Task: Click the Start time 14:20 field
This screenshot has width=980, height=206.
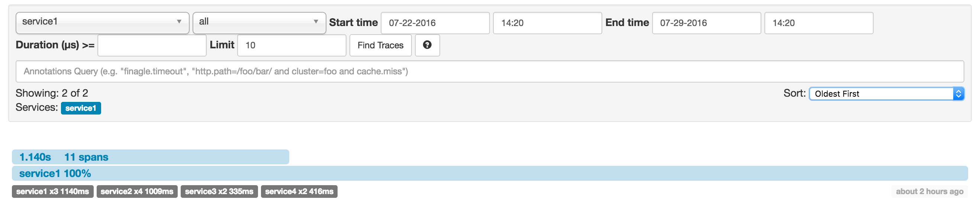Action: click(547, 23)
